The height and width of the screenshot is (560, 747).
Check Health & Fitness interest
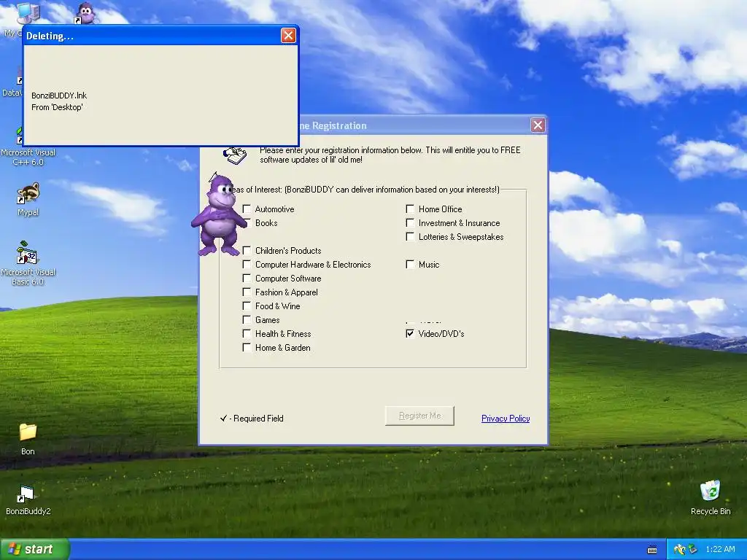(x=247, y=333)
